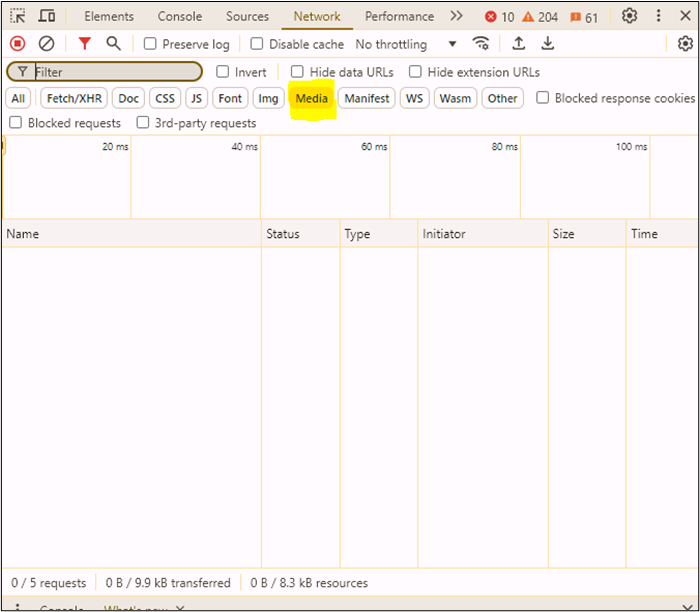Toggle the device toolbar icon
This screenshot has height=612, width=700.
tap(47, 17)
